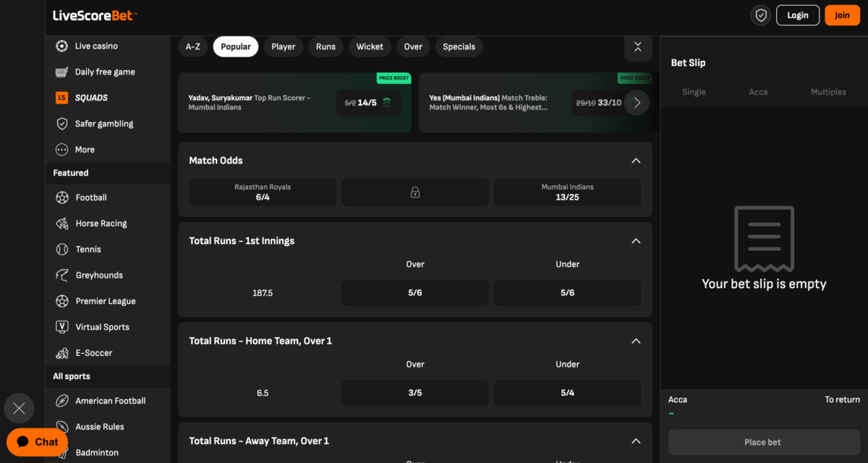Show next price boost with arrow
The image size is (868, 463).
(637, 103)
